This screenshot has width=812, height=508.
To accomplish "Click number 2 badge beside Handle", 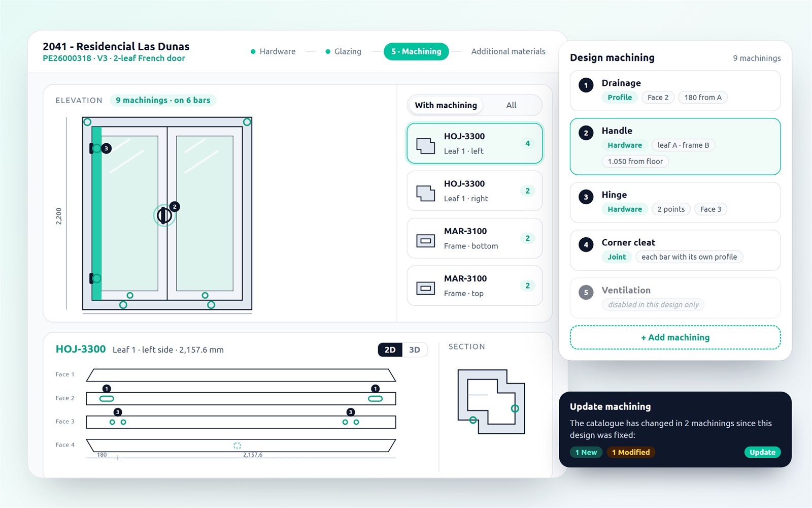I will click(x=586, y=133).
